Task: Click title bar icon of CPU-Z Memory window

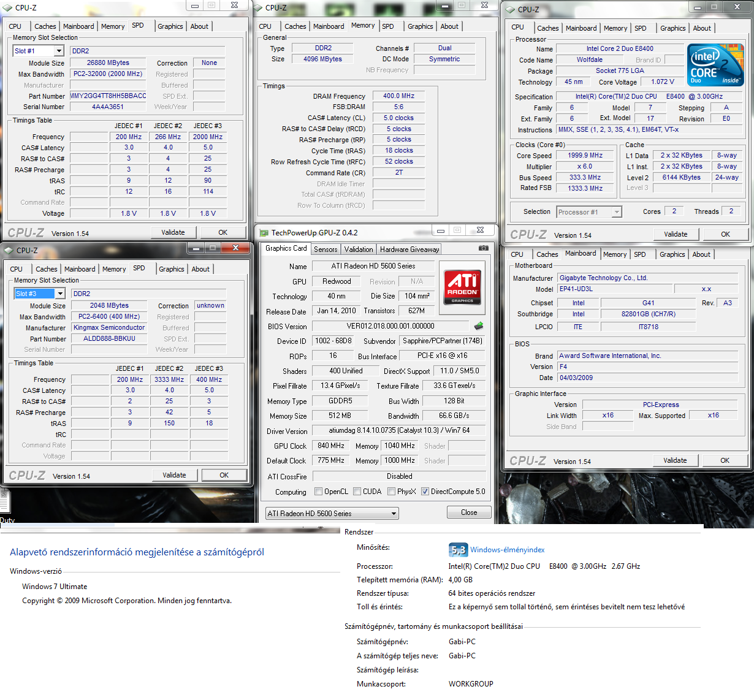Action: click(259, 8)
